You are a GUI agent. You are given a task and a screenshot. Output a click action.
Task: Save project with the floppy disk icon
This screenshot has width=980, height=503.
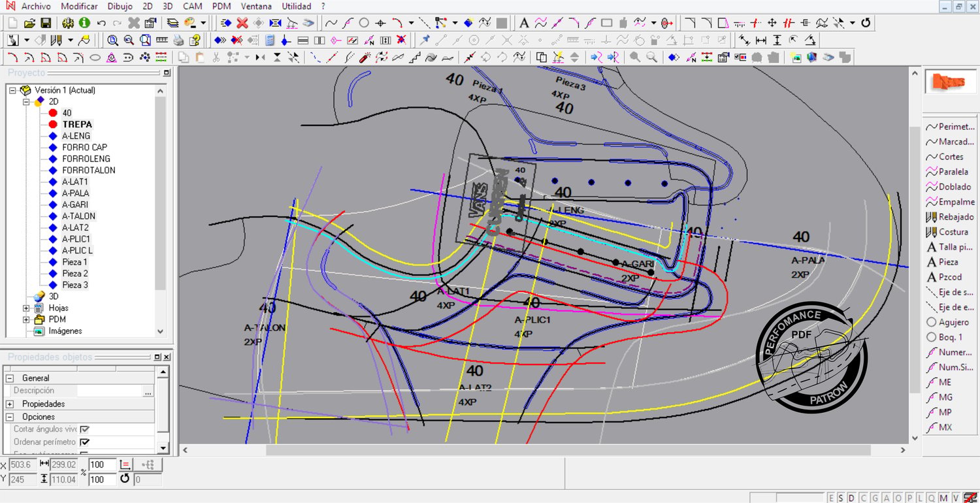46,23
